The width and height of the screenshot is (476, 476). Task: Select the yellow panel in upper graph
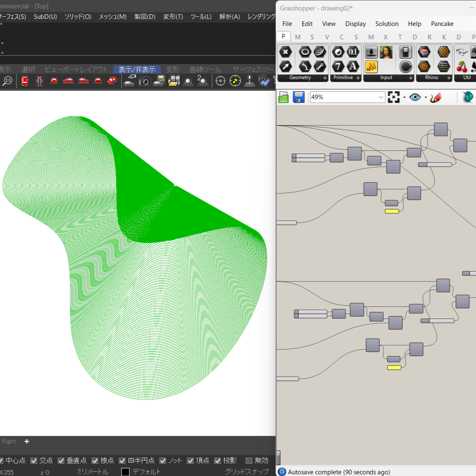(x=392, y=211)
